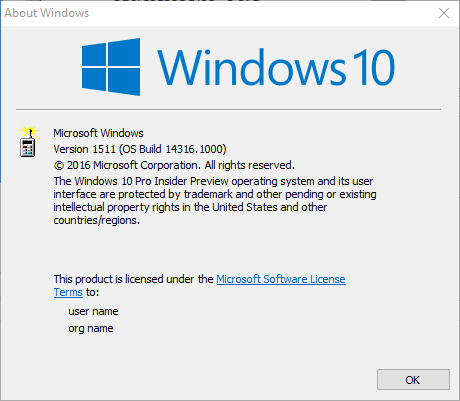460x401 pixels.
Task: Close the About Windows dialog
Action: coord(444,13)
